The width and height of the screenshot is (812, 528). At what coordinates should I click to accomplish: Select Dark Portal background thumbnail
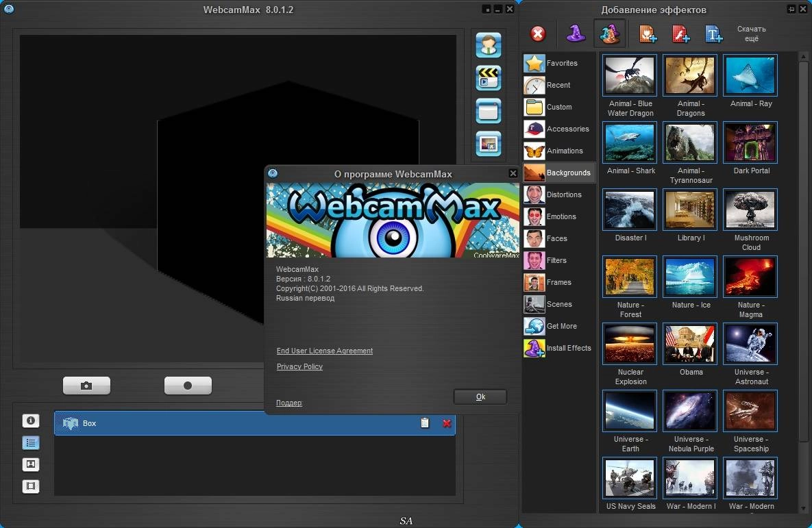click(750, 142)
